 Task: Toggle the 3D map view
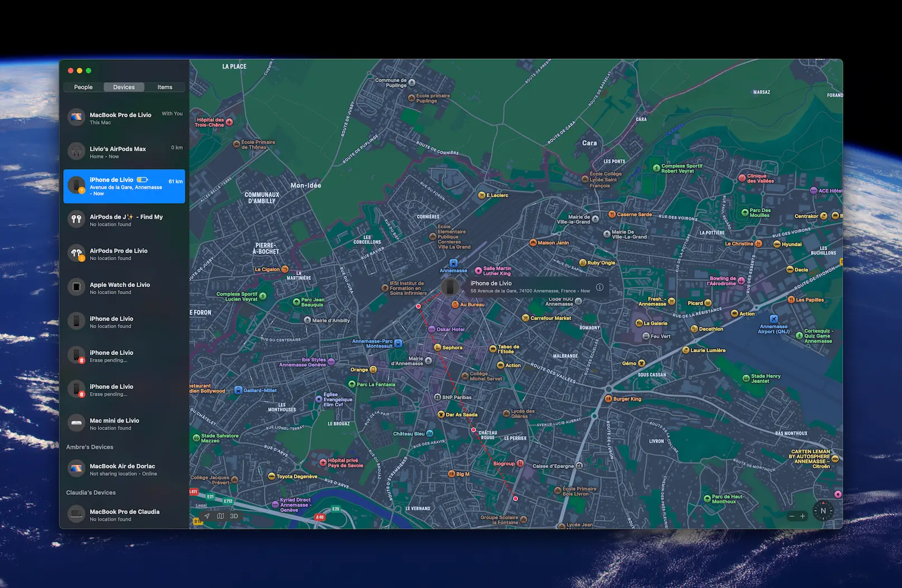coord(234,516)
